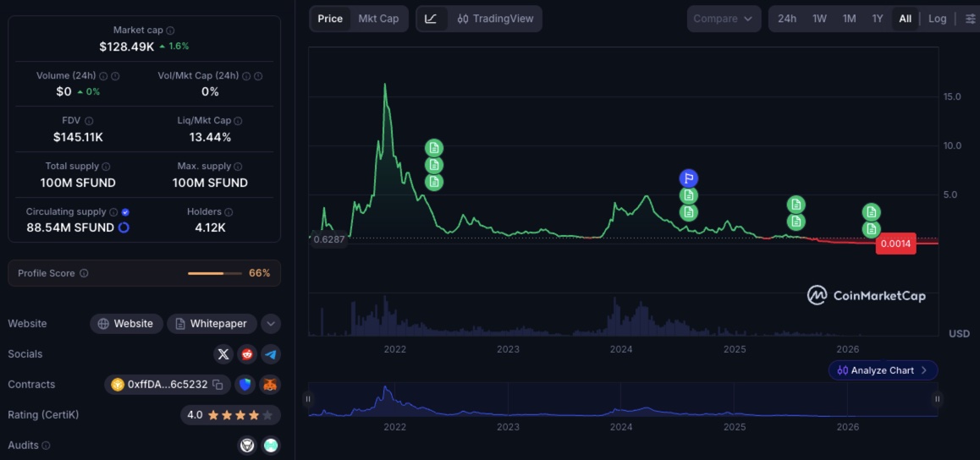Click the 0.6287 starting price label
Viewport: 980px width, 460px height.
click(x=328, y=238)
